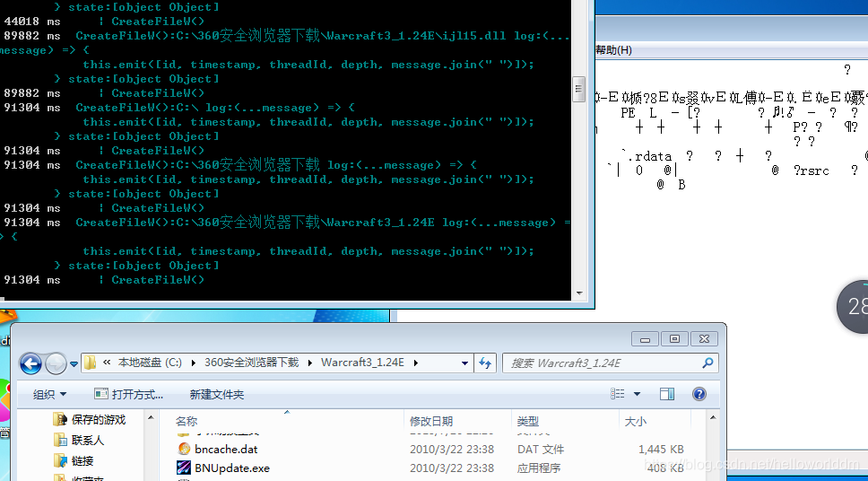Image resolution: width=868 pixels, height=481 pixels.
Task: Click console scrollbar down arrow
Action: [x=578, y=293]
